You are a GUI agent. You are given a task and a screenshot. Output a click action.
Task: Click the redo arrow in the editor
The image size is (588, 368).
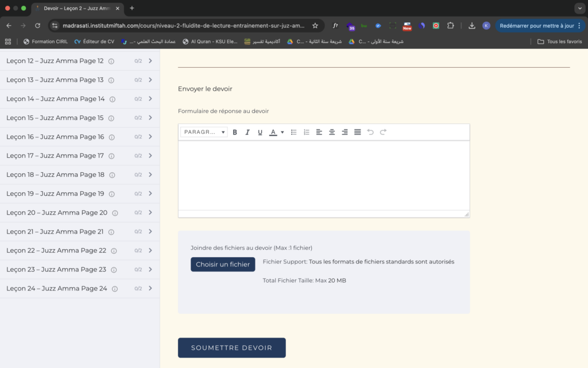click(x=383, y=132)
